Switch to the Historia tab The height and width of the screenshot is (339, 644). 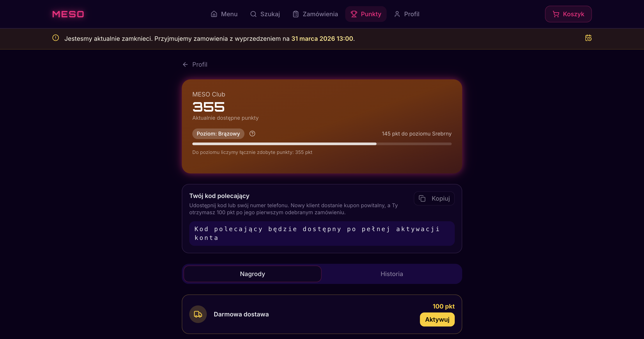pyautogui.click(x=391, y=274)
